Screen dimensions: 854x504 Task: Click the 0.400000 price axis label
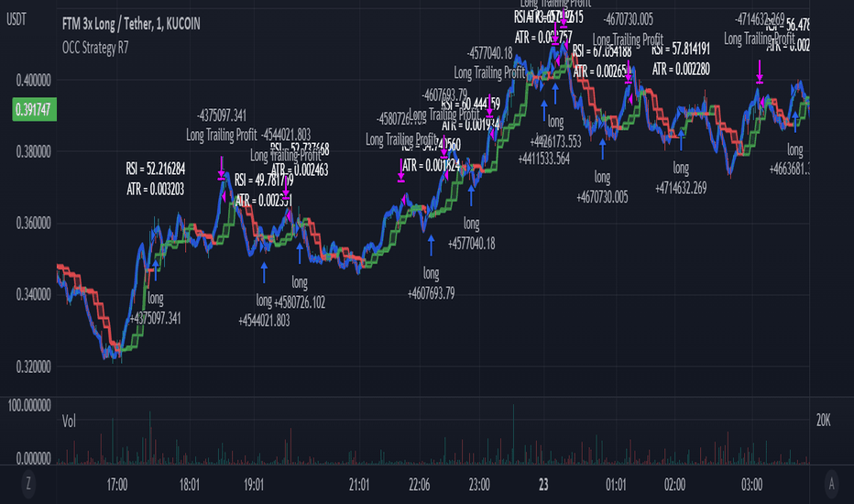pyautogui.click(x=33, y=81)
